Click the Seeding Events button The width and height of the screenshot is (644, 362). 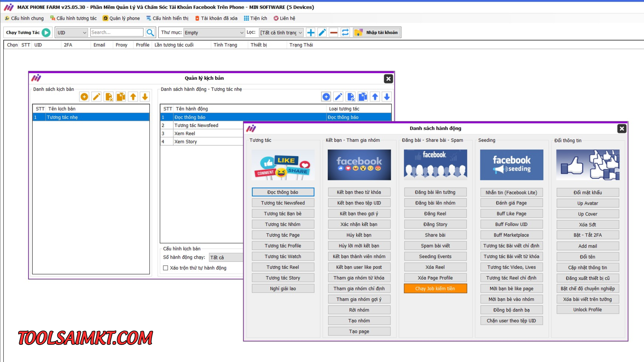click(x=435, y=256)
